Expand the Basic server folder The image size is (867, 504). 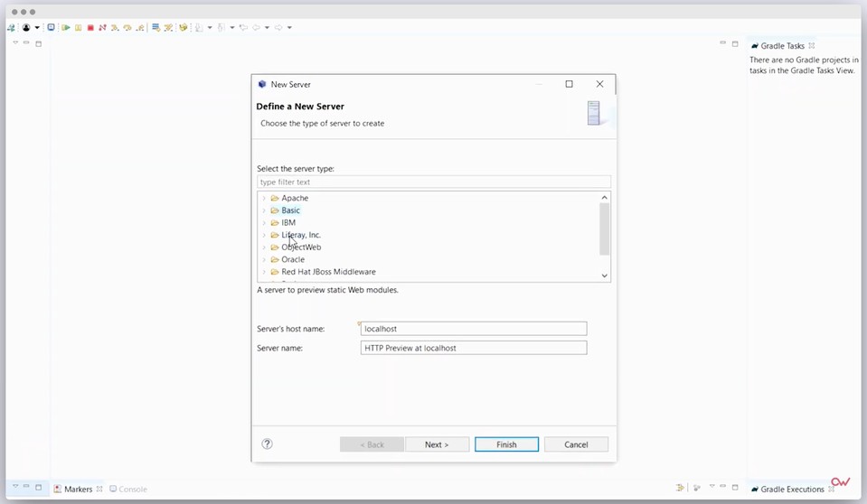(264, 210)
